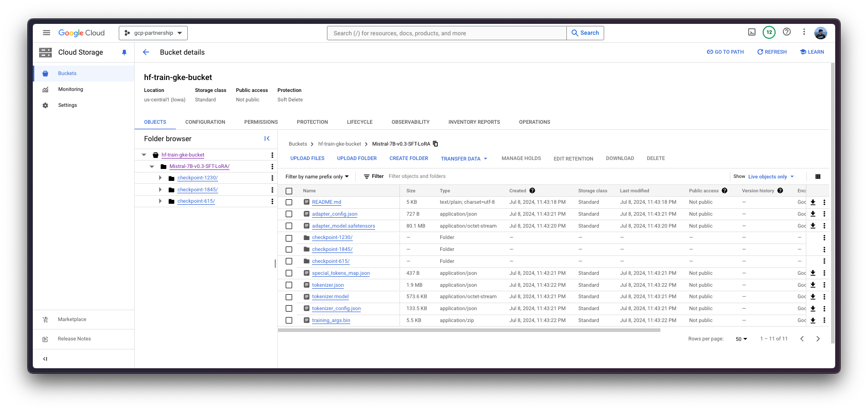The image size is (868, 410).
Task: Go to the next results page
Action: [818, 339]
